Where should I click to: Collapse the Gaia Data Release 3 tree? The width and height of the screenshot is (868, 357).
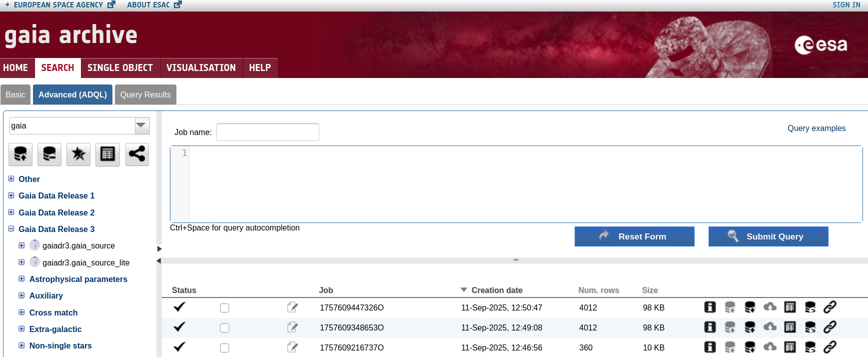(11, 229)
